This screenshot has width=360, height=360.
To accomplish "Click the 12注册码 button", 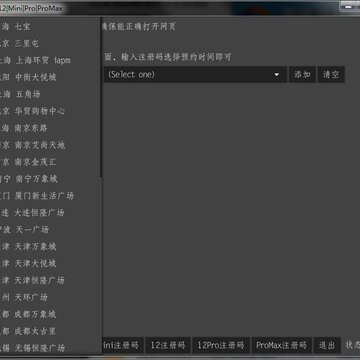I will [168, 345].
